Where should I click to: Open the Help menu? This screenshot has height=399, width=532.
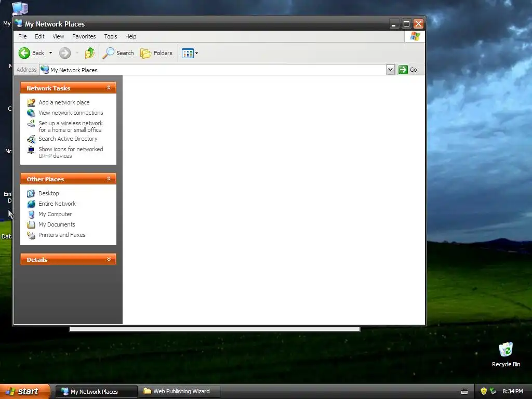pos(130,36)
